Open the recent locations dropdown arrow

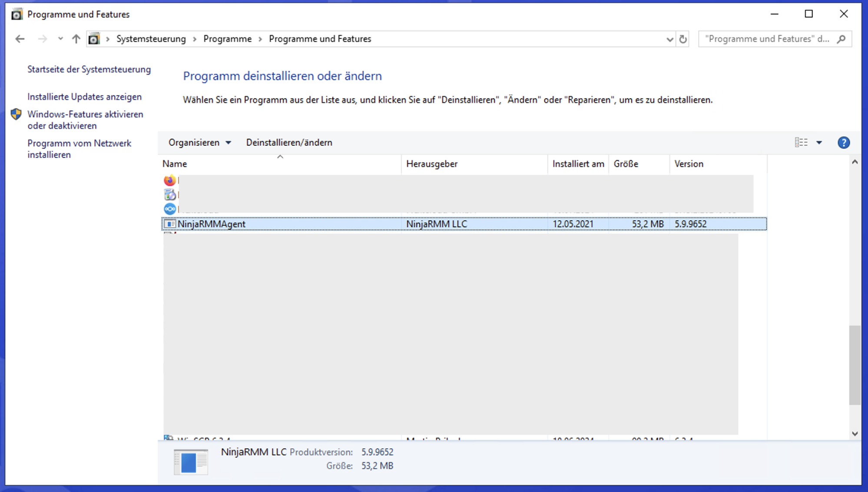[x=60, y=39]
